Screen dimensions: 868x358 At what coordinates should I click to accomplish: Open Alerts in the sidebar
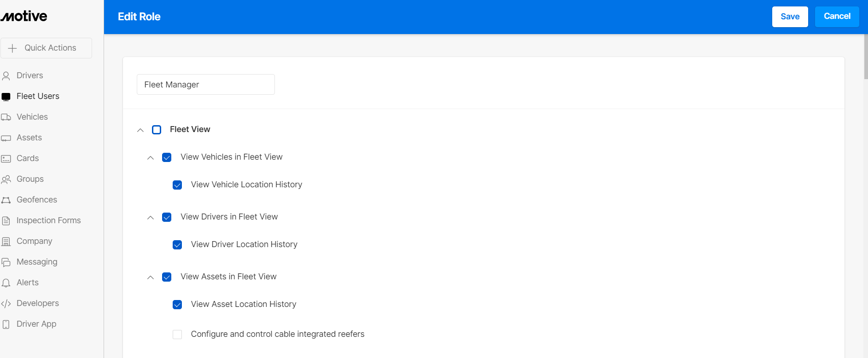tap(28, 283)
